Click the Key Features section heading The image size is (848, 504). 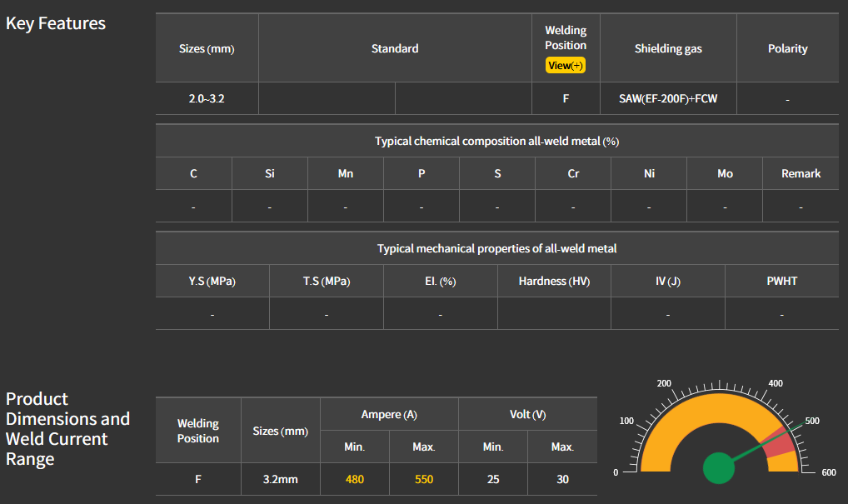tap(56, 23)
